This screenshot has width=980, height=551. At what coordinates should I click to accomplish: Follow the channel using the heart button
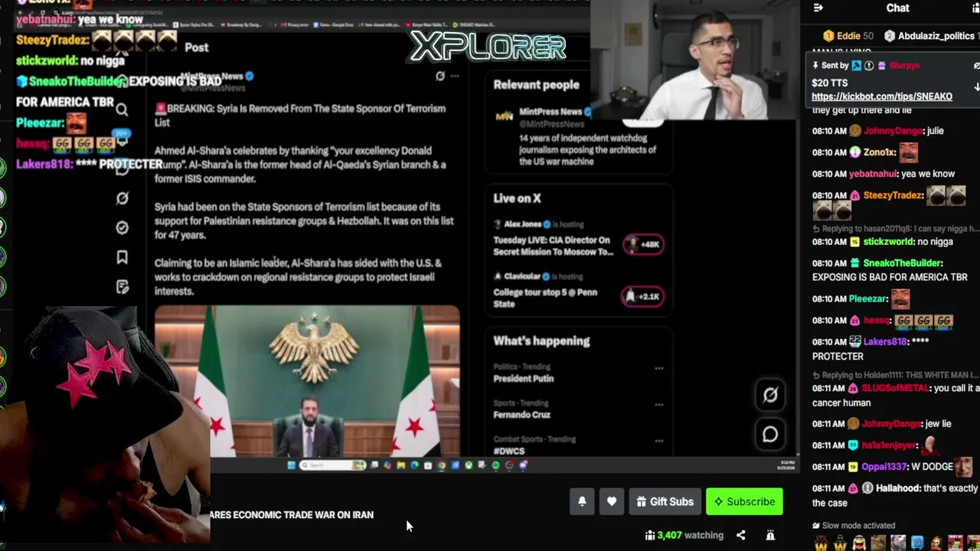pyautogui.click(x=612, y=501)
